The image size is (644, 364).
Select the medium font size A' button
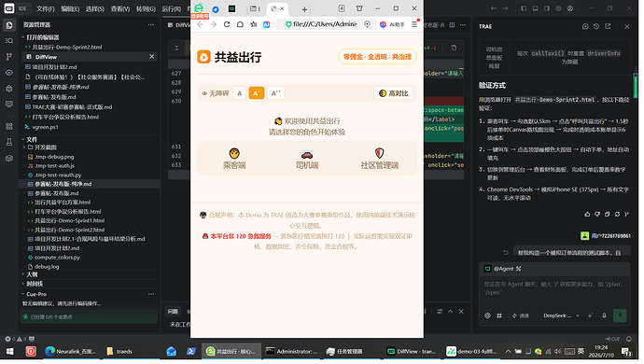[257, 93]
